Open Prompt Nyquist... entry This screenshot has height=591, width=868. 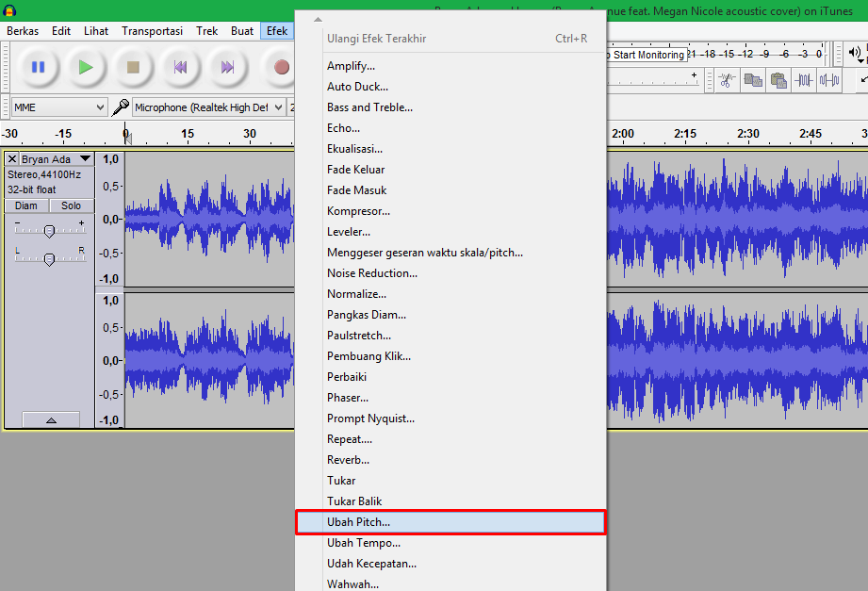click(450, 419)
